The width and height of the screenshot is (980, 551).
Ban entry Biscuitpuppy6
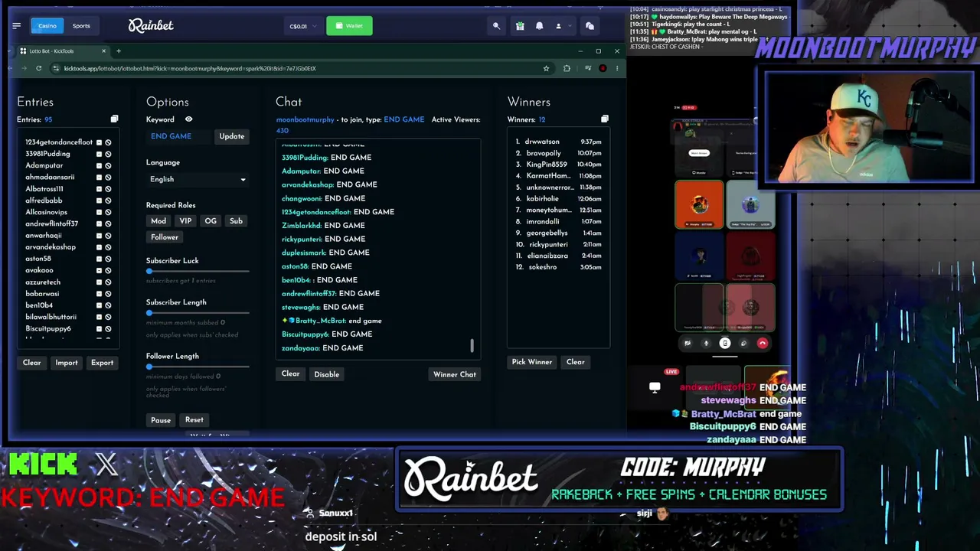point(108,328)
